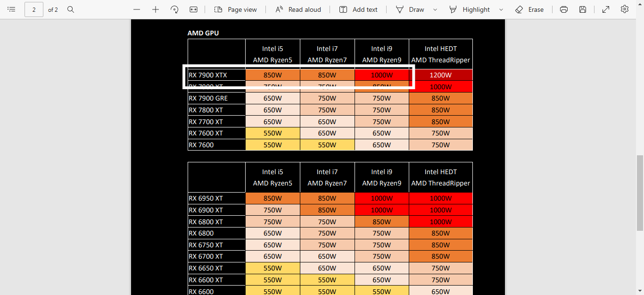Click the 1000W cell in RX 6800 XT row
Image resolution: width=644 pixels, height=295 pixels.
tap(441, 222)
